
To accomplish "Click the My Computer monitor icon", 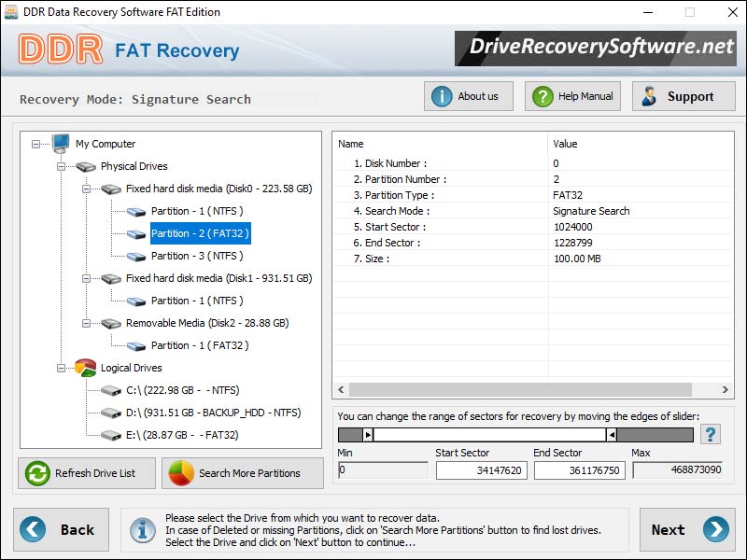I will pos(61,144).
